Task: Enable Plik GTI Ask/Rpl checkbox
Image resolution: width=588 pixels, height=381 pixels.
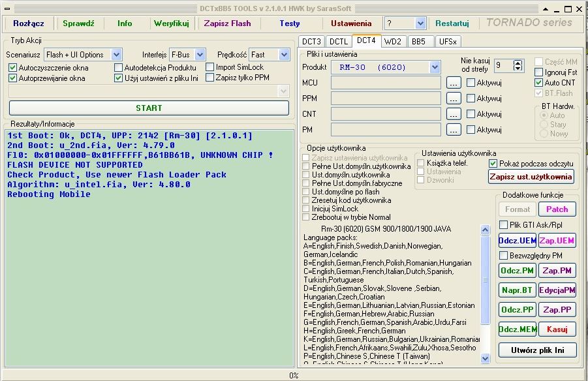Action: coord(504,224)
